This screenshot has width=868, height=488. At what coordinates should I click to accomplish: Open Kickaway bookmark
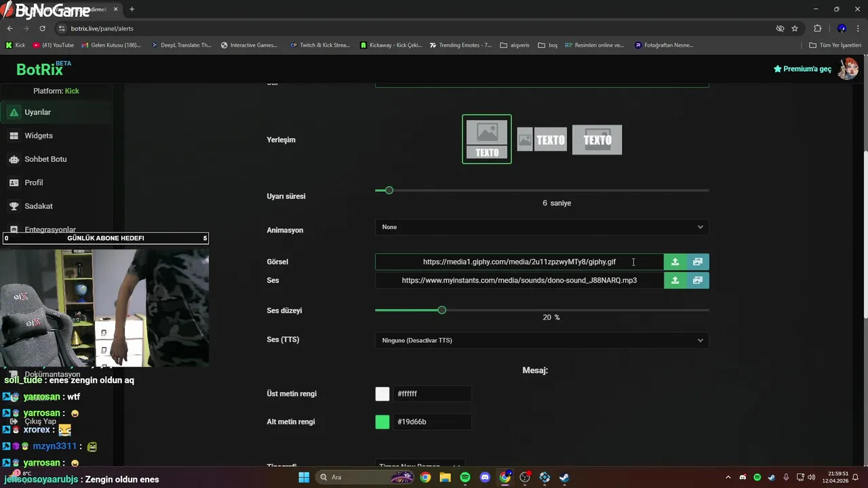click(x=391, y=45)
